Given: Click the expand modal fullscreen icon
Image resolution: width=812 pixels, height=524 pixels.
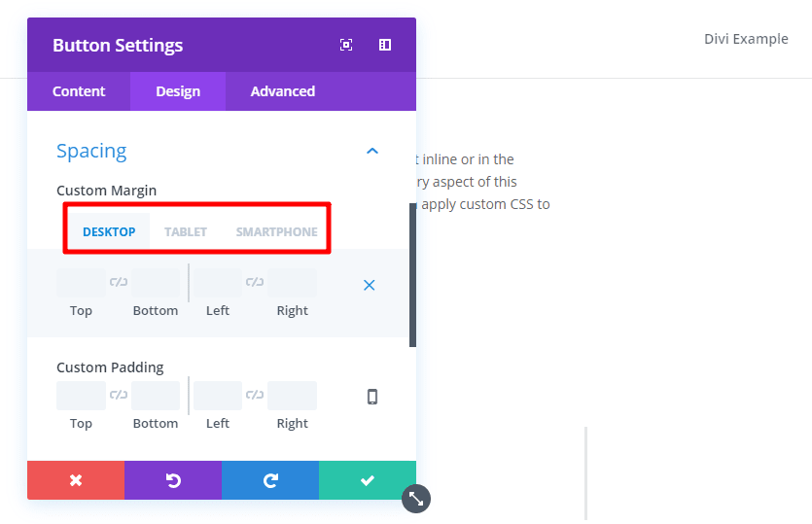Looking at the screenshot, I should (x=346, y=45).
